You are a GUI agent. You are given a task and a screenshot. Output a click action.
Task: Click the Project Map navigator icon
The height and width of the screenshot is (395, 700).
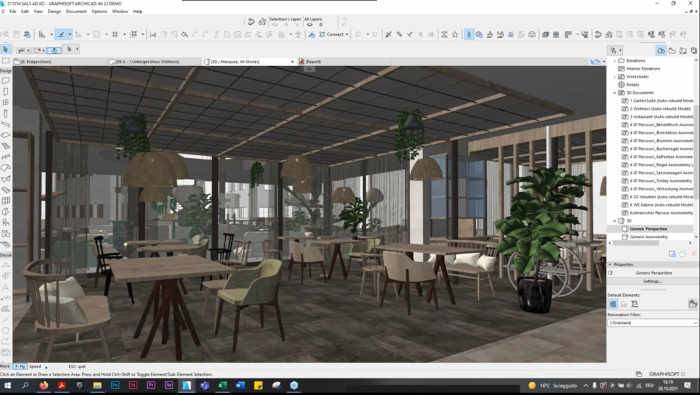661,50
